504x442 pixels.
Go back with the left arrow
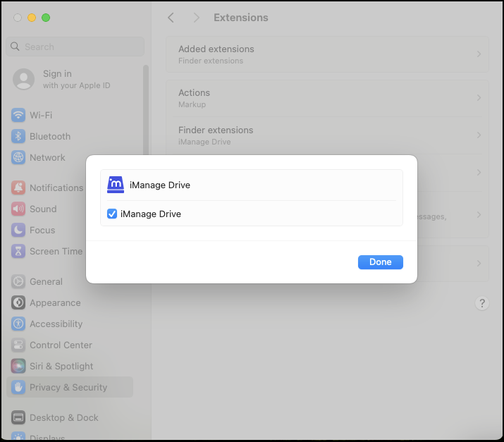[171, 18]
